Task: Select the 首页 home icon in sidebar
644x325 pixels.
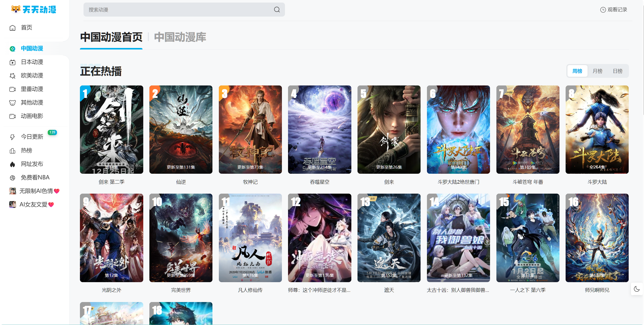Action: 13,28
